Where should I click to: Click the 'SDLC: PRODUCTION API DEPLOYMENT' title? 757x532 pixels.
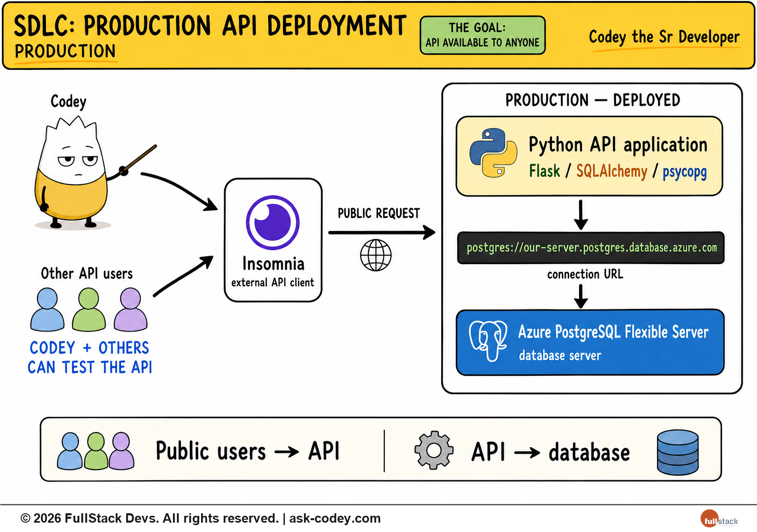coord(210,26)
